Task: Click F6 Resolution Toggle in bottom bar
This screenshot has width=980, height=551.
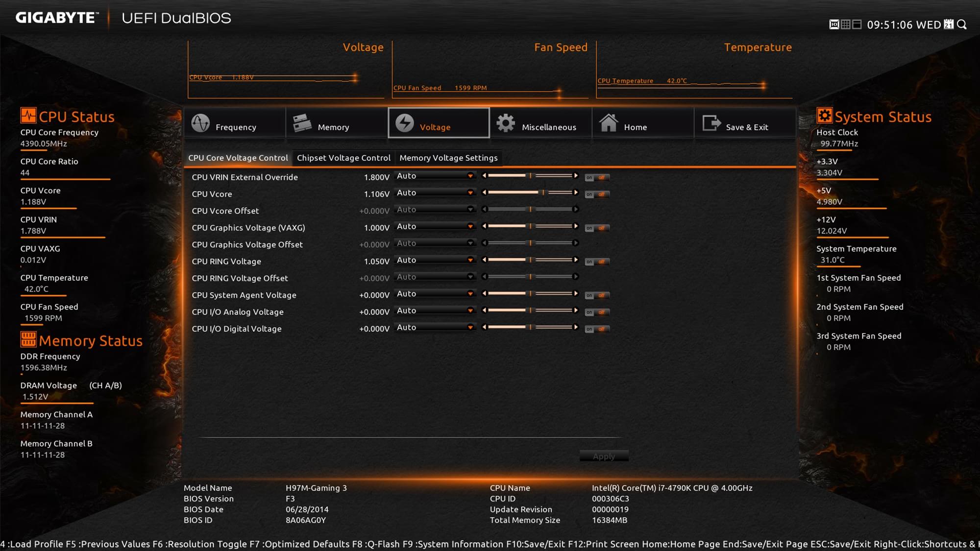Action: (199, 544)
